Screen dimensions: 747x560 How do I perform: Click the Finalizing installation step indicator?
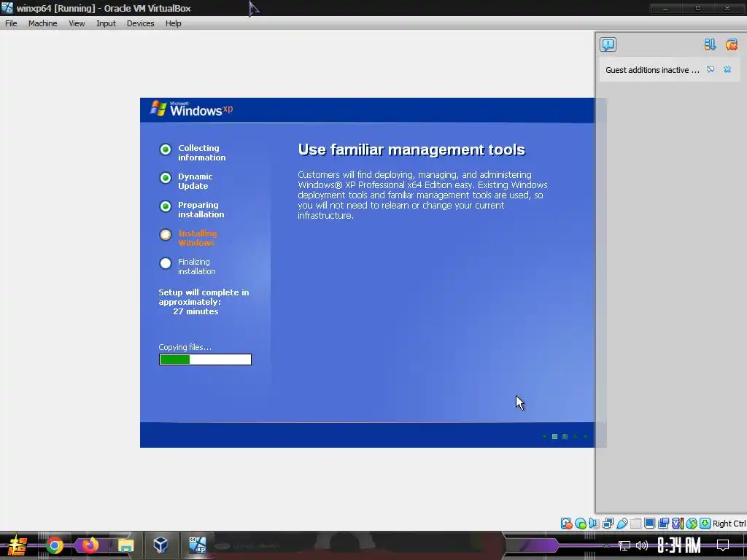pyautogui.click(x=166, y=263)
